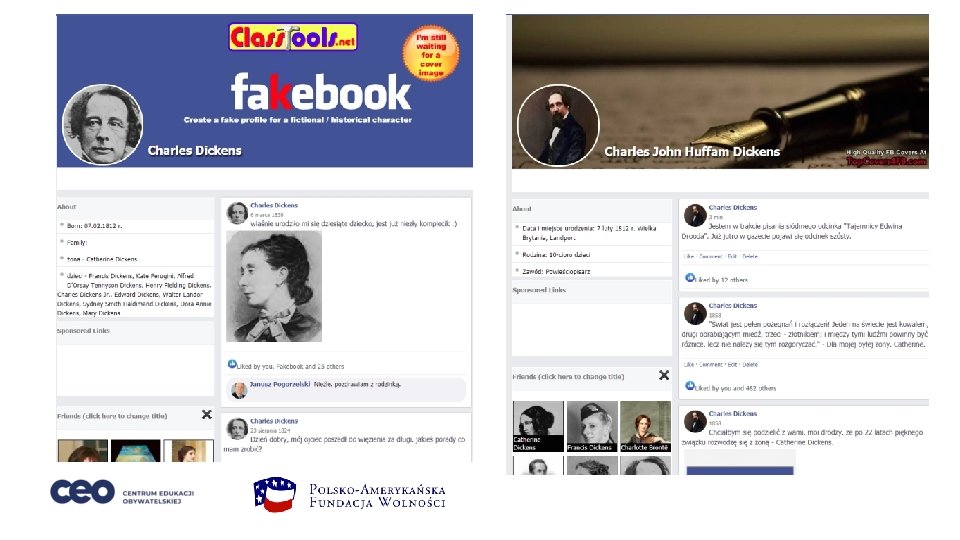
Task: Click the ClassTools.net logo
Action: click(x=293, y=37)
